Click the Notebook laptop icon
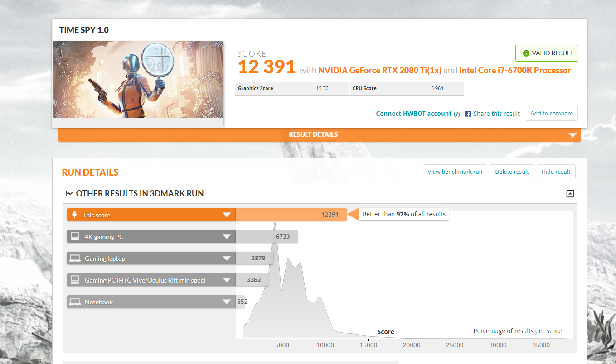The image size is (616, 364). click(x=75, y=302)
